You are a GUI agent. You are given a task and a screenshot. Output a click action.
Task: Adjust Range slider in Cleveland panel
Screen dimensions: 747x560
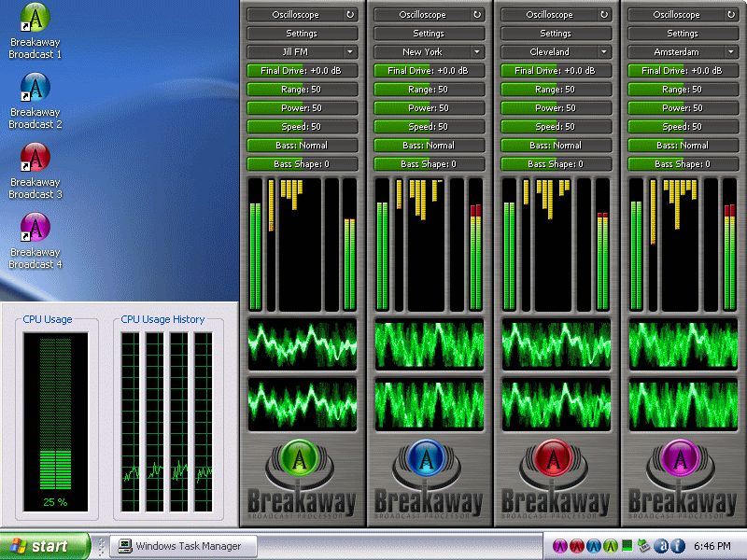(556, 89)
